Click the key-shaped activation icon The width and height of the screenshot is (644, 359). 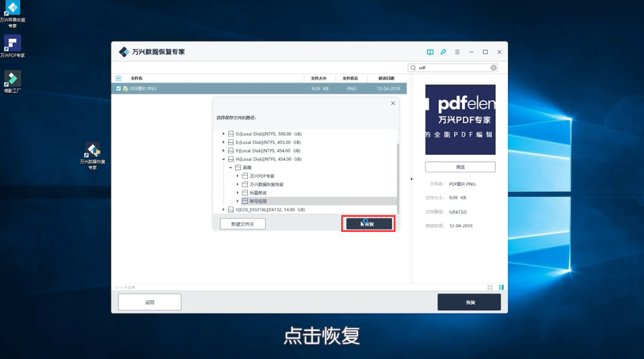(x=443, y=52)
